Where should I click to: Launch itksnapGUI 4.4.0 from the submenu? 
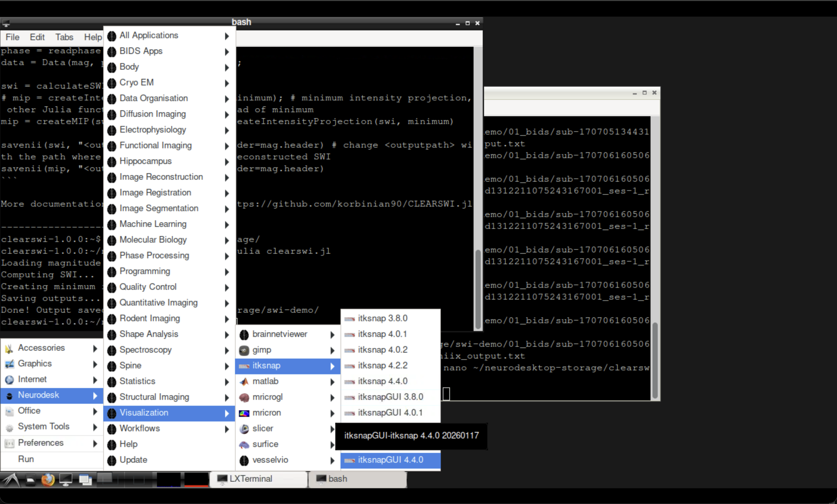click(391, 460)
